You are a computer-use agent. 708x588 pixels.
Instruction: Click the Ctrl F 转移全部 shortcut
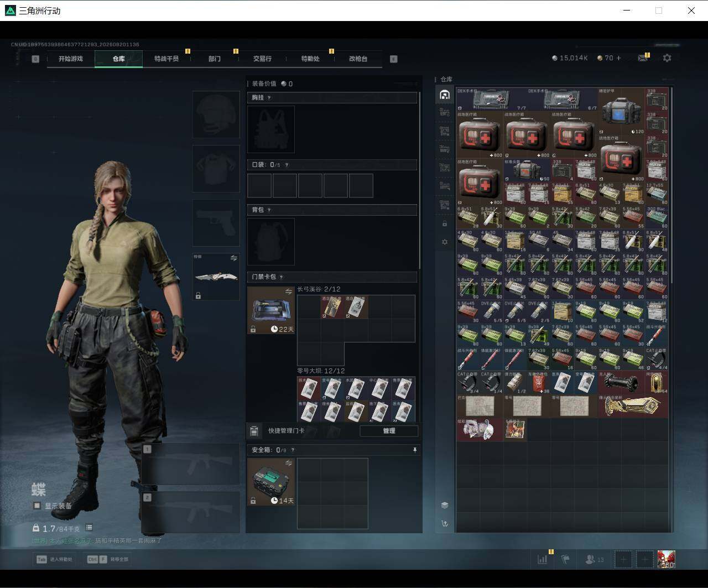click(x=108, y=559)
